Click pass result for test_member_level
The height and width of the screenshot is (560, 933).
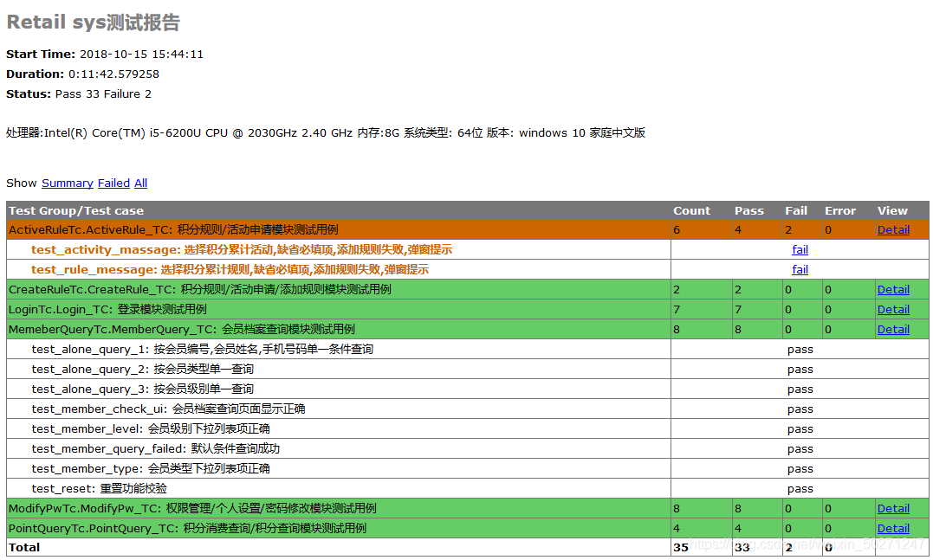pos(800,429)
